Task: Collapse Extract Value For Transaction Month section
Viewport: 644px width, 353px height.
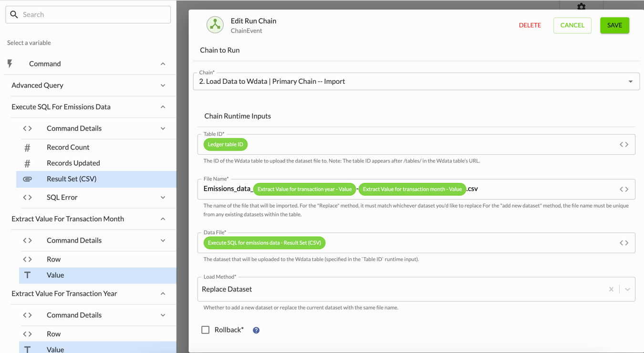Action: click(163, 219)
